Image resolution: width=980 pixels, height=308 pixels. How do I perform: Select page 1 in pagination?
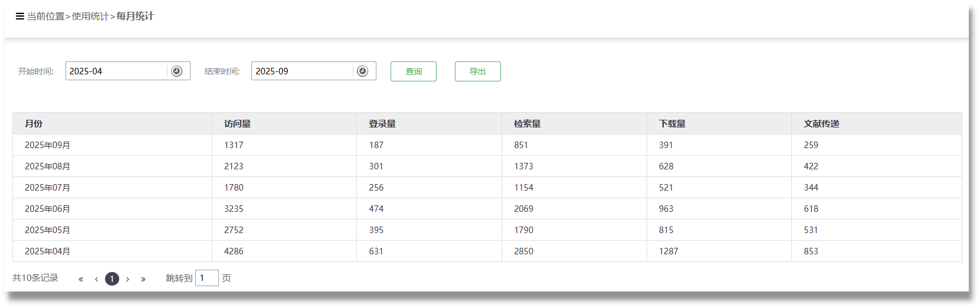click(x=112, y=278)
